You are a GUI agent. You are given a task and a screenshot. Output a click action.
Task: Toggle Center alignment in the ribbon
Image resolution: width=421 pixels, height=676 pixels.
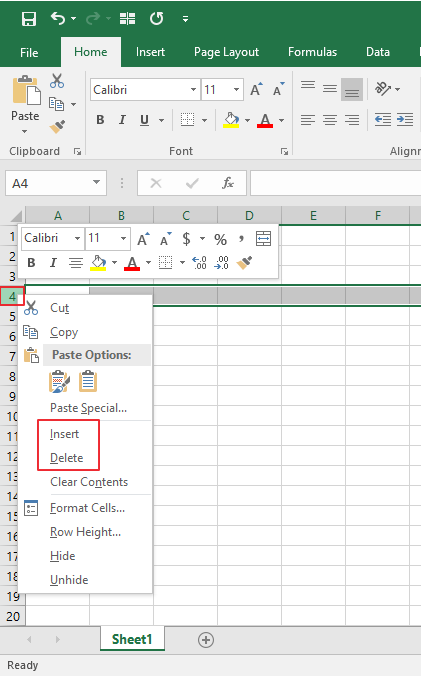(330, 119)
